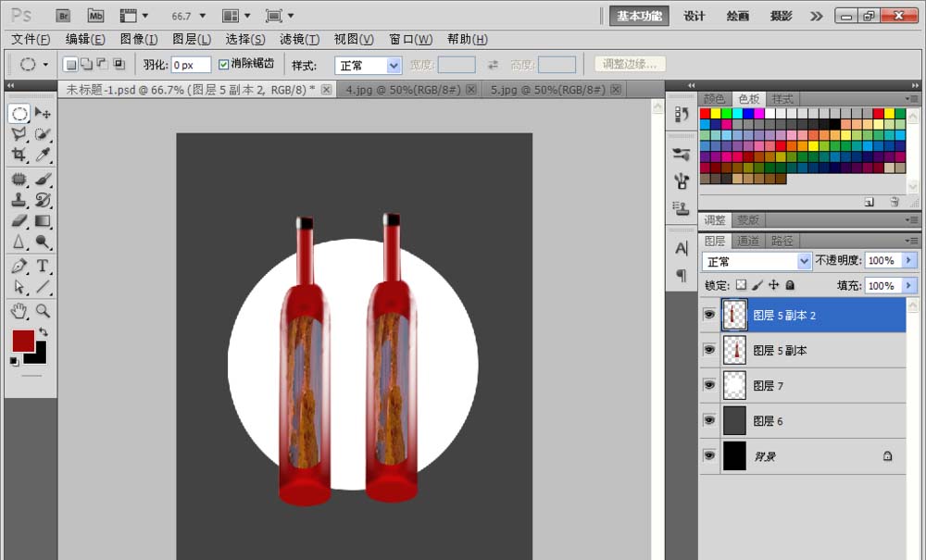This screenshot has width=926, height=560.
Task: Activate the Horizontal Type tool
Action: (x=42, y=267)
